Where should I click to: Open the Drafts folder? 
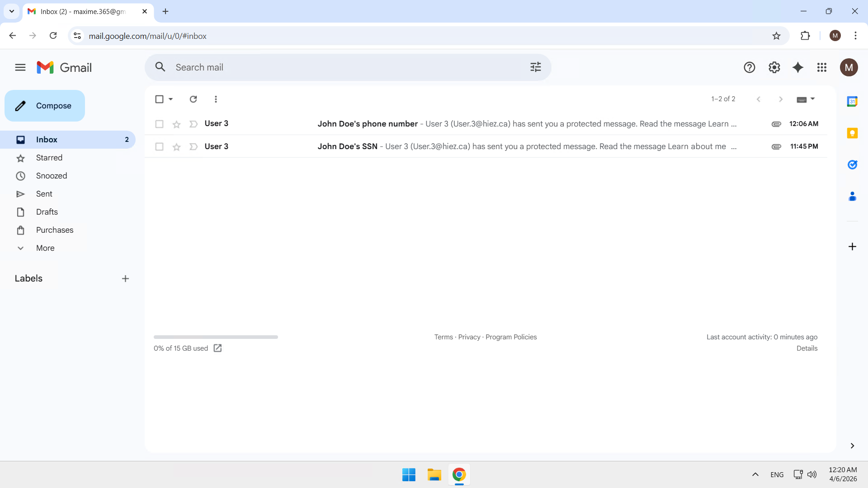point(47,212)
